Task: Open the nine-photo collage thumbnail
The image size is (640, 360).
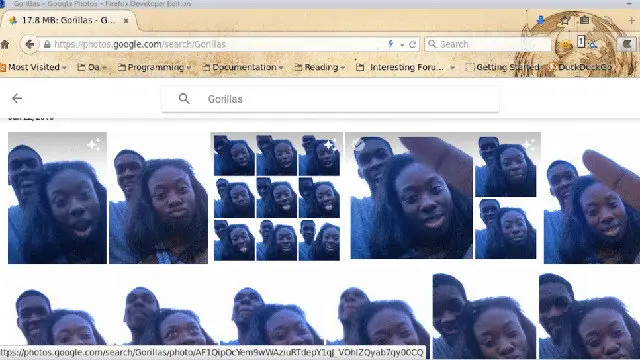Action: [x=276, y=198]
